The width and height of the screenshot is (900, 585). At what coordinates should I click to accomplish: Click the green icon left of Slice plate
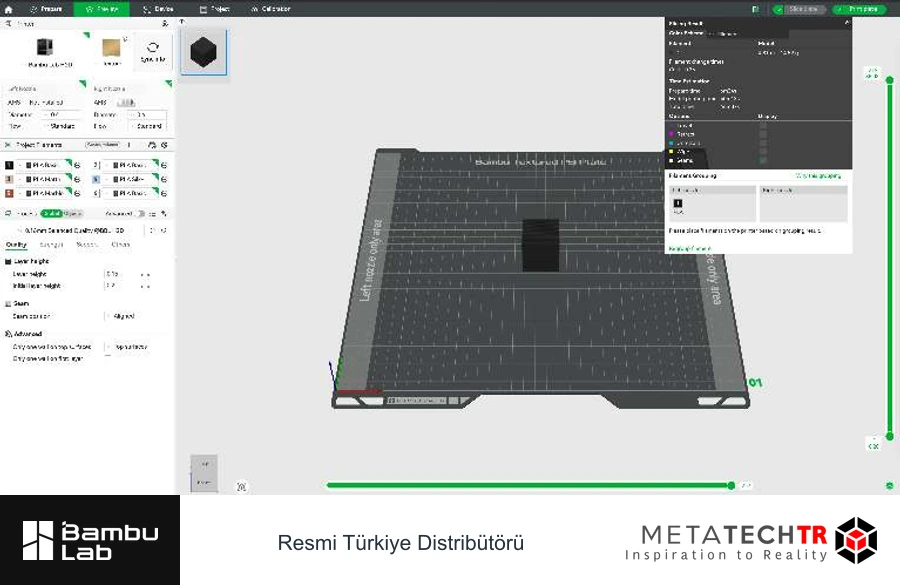point(755,9)
